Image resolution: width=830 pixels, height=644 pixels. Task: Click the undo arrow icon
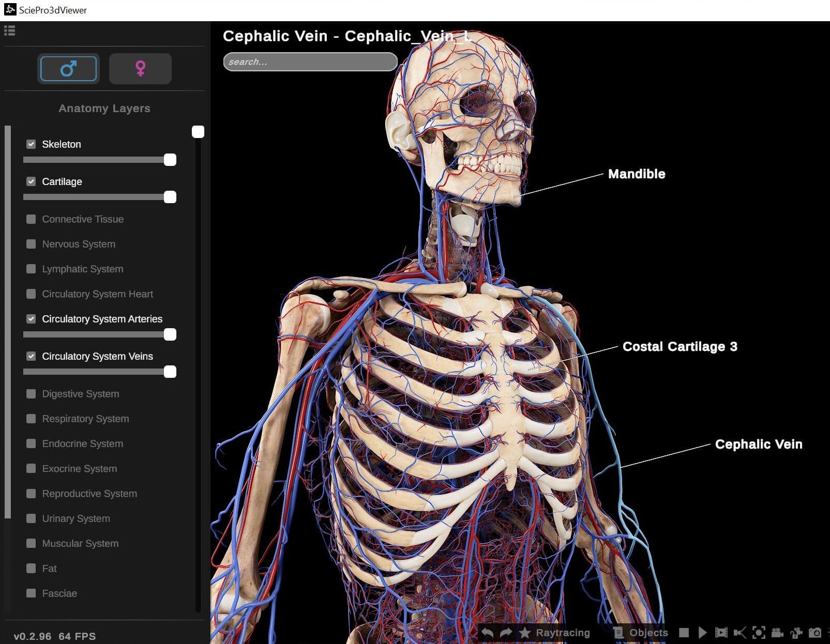coord(487,633)
